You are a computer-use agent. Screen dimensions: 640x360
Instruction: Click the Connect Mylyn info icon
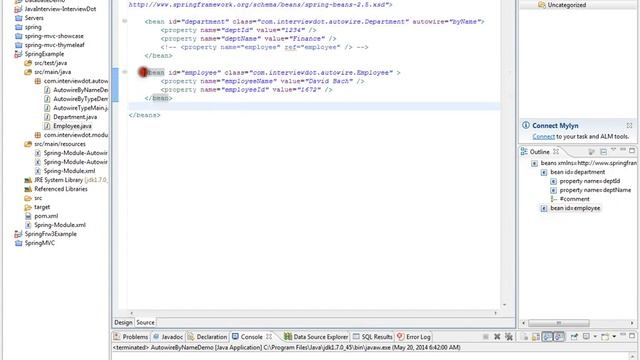click(x=526, y=125)
